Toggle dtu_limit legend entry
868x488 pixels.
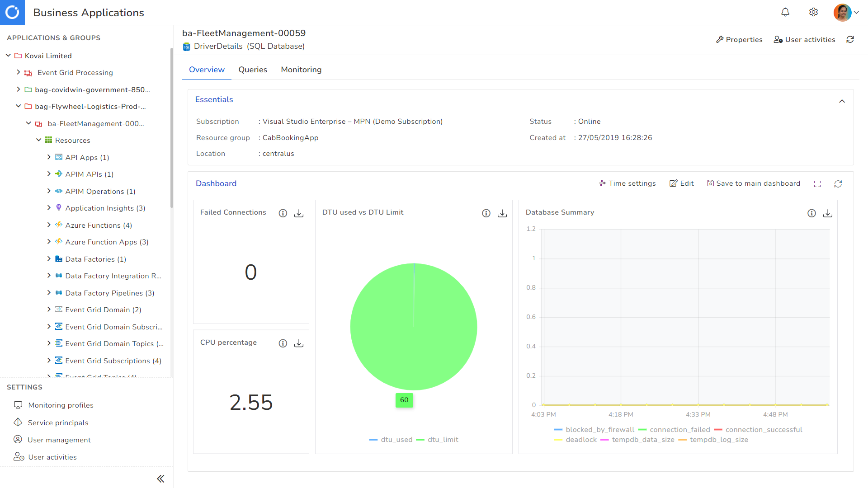(x=437, y=440)
